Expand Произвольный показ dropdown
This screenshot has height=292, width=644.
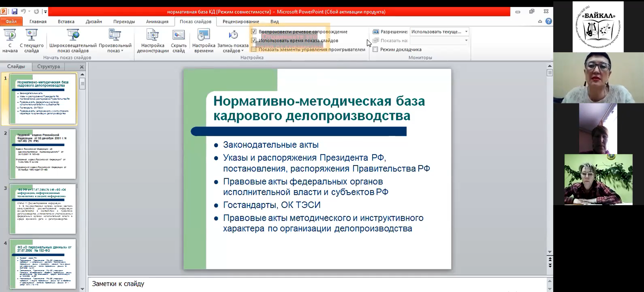(x=115, y=41)
